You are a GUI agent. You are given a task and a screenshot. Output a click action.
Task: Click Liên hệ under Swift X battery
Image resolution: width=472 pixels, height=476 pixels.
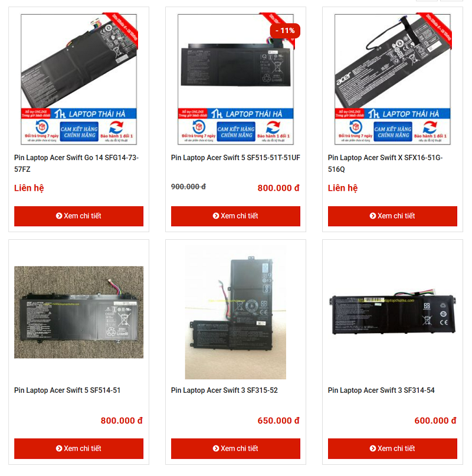pyautogui.click(x=343, y=188)
